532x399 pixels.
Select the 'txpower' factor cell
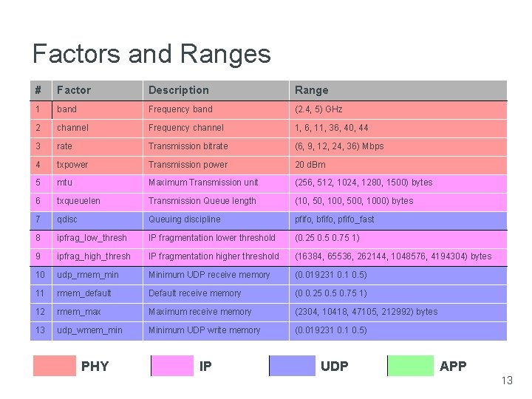[x=72, y=165]
